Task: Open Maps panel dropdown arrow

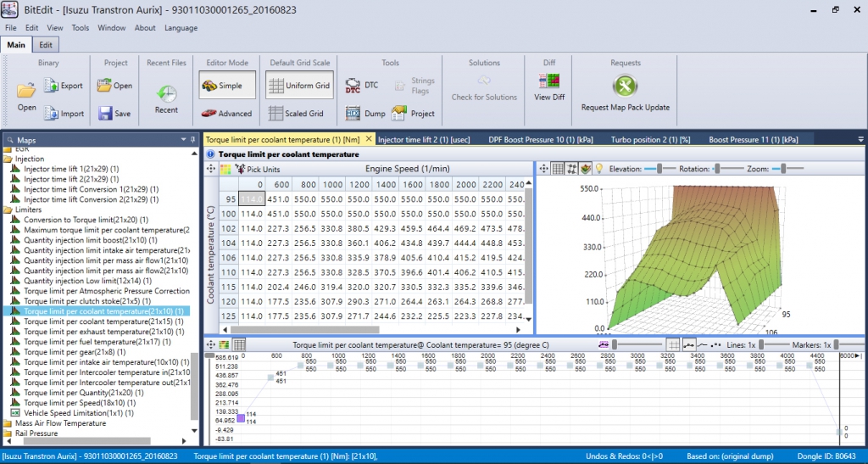Action: click(x=183, y=139)
